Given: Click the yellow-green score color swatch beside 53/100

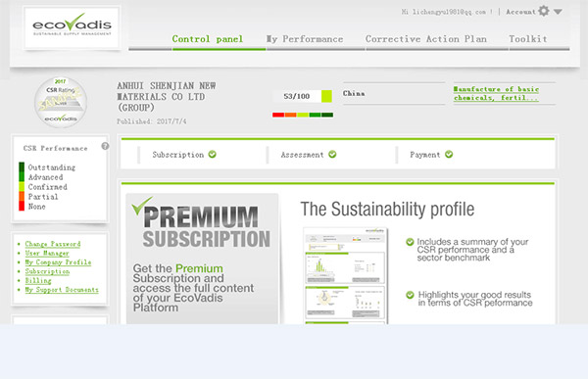Looking at the screenshot, I should click(x=326, y=96).
